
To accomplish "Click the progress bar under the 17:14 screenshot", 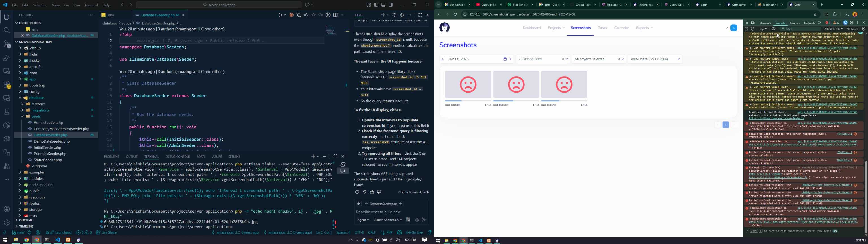I will pos(468,101).
